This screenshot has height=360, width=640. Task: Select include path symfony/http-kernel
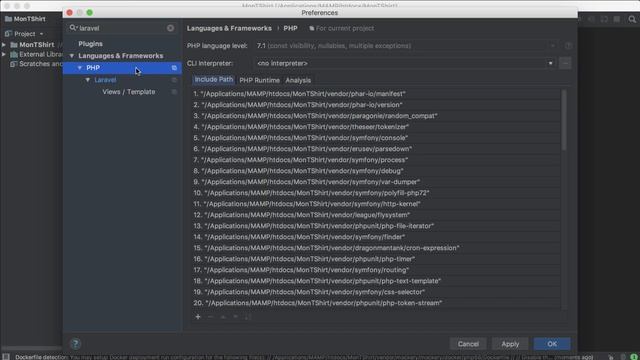[x=376, y=204]
